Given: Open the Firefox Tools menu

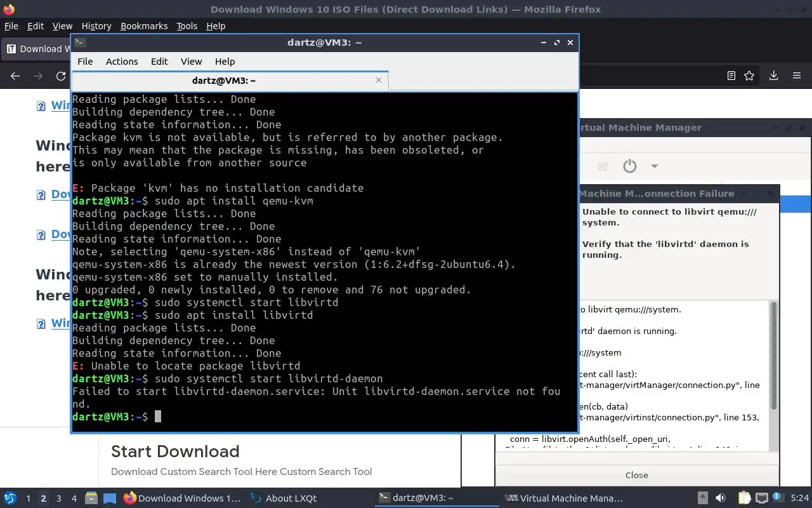Looking at the screenshot, I should [x=187, y=26].
